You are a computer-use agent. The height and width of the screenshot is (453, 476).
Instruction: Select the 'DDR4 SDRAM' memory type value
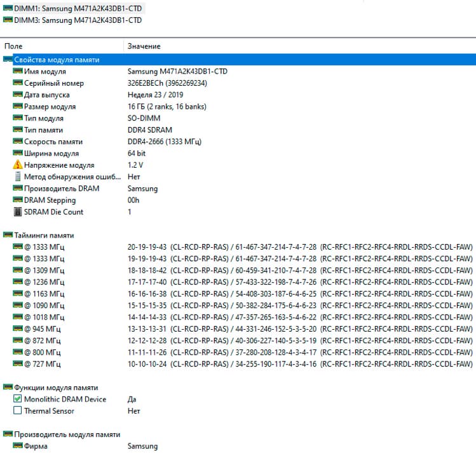click(149, 130)
